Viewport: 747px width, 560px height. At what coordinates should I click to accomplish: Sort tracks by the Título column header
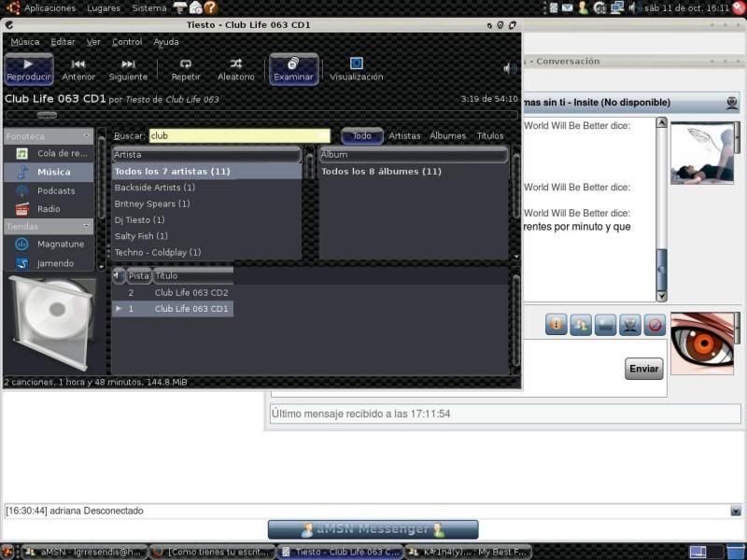pos(192,275)
